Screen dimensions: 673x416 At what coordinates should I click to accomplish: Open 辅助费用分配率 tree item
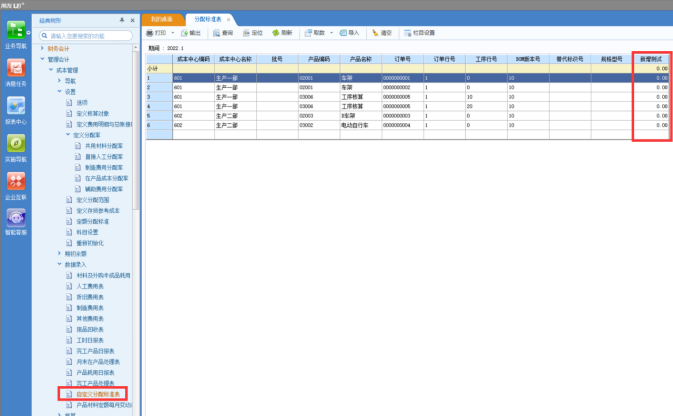coord(104,189)
